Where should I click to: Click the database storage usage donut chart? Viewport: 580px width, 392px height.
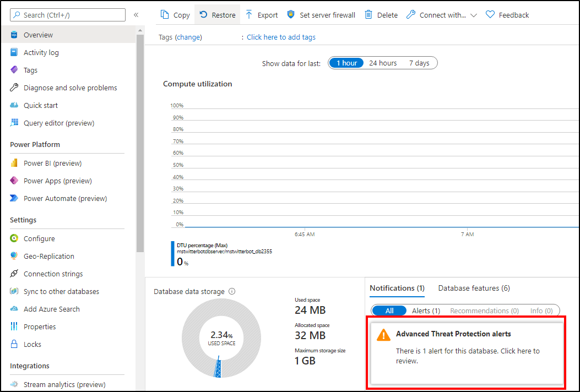tap(221, 338)
